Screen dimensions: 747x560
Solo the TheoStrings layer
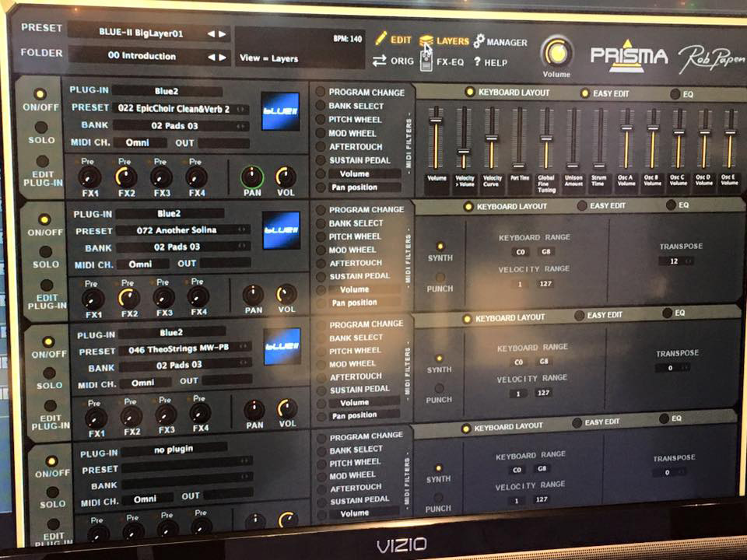coord(49,373)
